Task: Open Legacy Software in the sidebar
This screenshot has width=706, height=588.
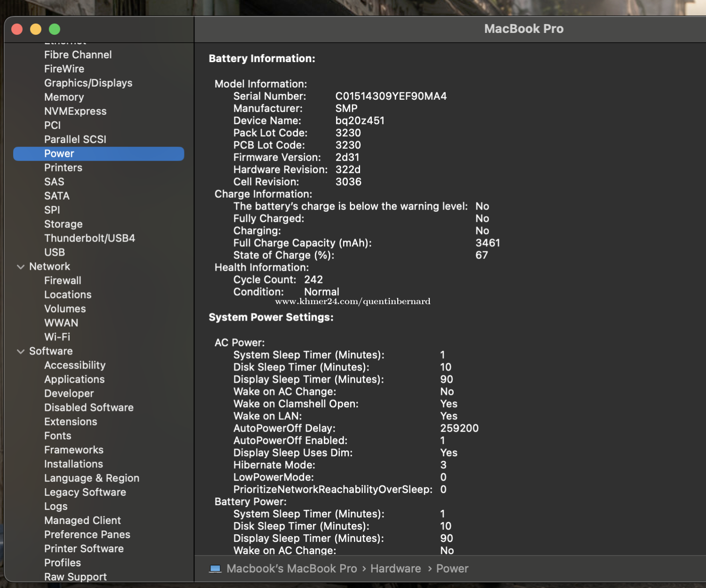Action: pos(85,492)
